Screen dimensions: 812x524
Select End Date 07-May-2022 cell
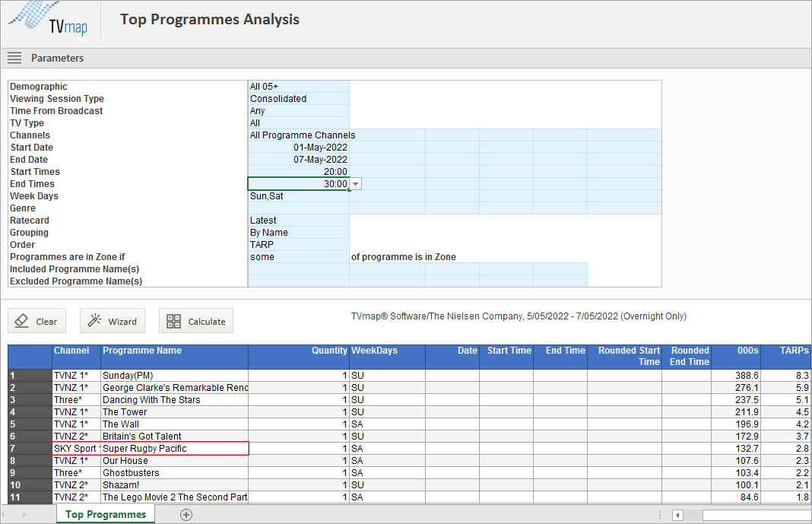point(299,160)
